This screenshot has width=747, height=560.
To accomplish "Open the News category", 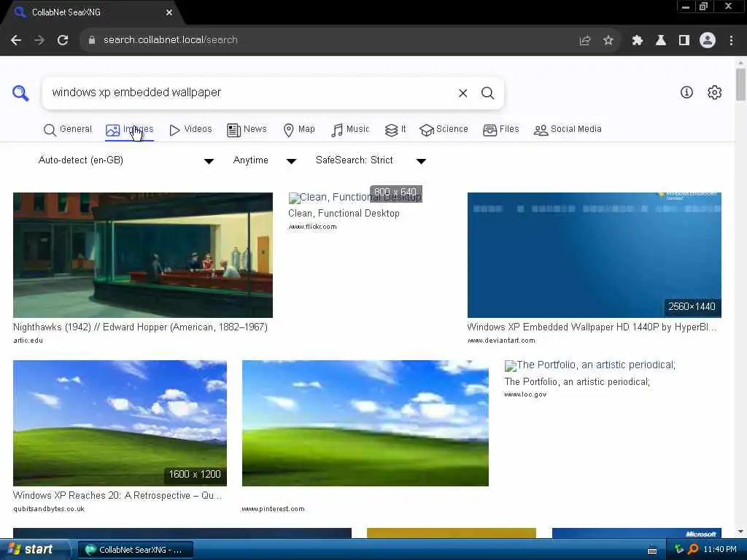I will (247, 130).
